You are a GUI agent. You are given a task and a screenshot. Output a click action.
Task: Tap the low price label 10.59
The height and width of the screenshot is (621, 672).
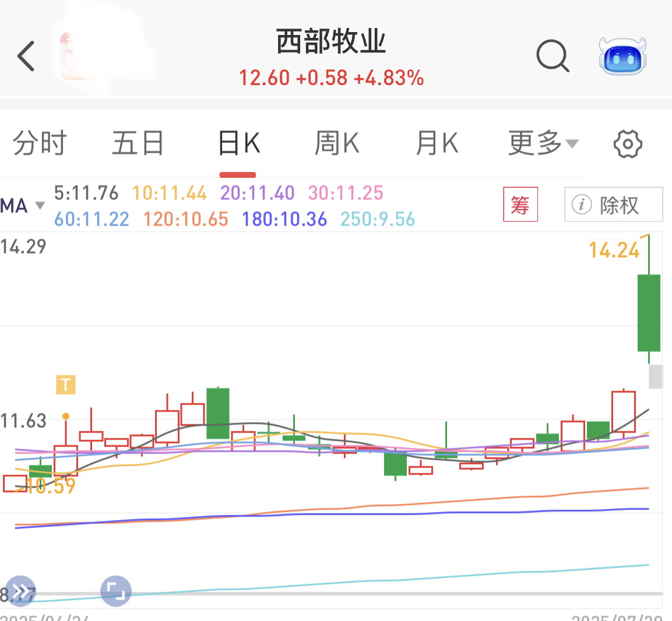51,486
